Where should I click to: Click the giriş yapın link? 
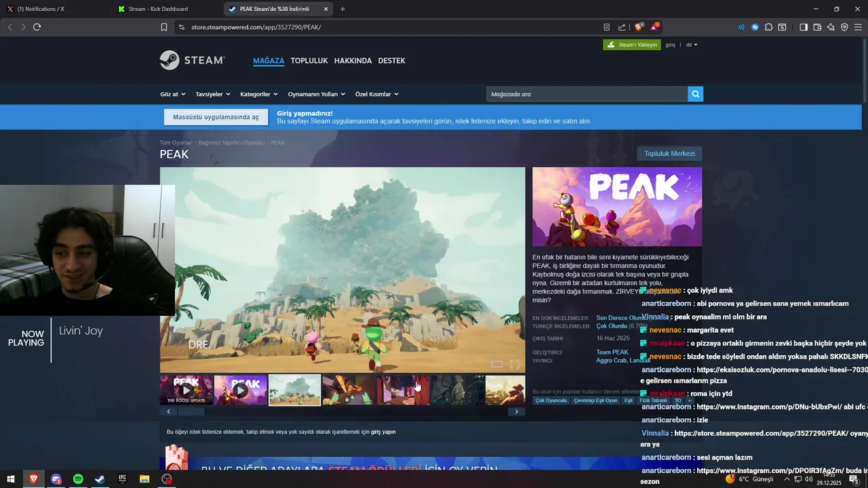coord(383,432)
